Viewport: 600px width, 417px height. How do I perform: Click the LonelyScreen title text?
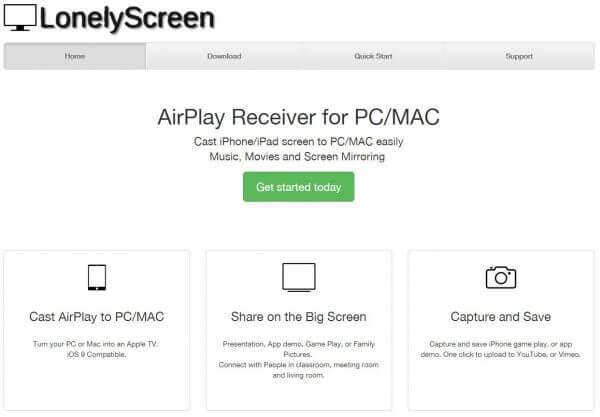pyautogui.click(x=127, y=18)
